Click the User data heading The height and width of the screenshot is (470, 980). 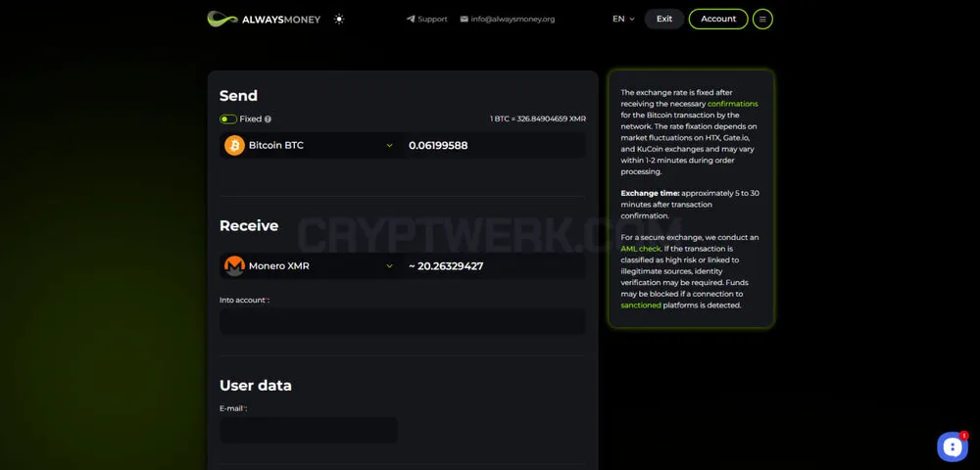[x=255, y=385]
